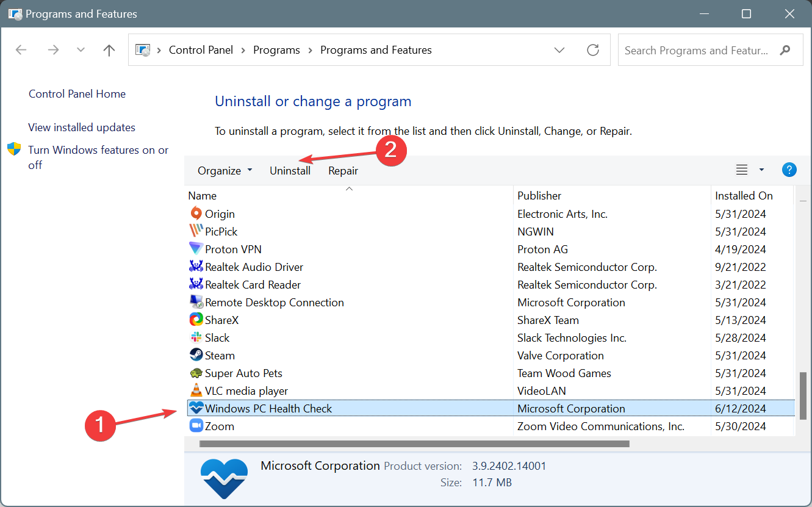Click the PicPick app icon
Image resolution: width=812 pixels, height=507 pixels.
pyautogui.click(x=196, y=231)
